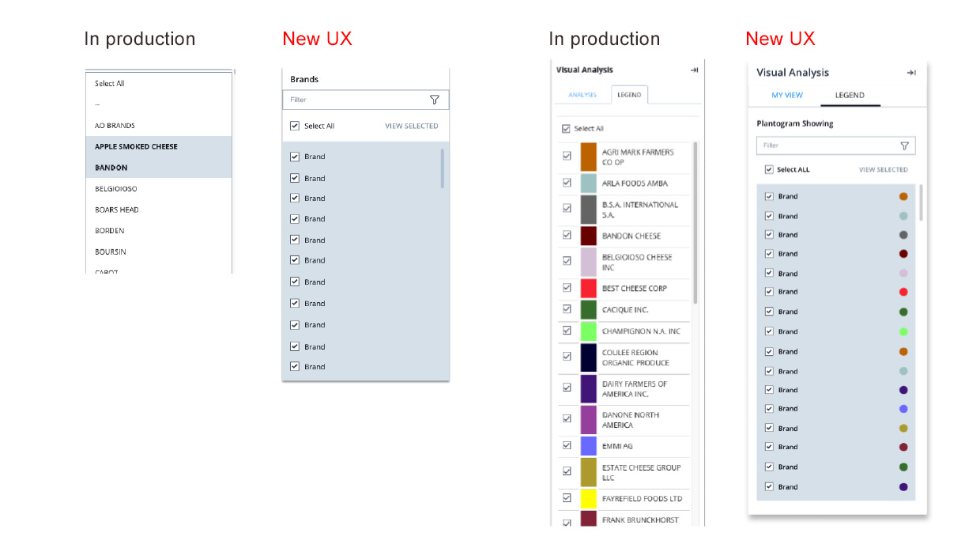Click the orange swatch for AGRI MARK FARMERS
Screen dimensions: 980x552
pyautogui.click(x=588, y=157)
